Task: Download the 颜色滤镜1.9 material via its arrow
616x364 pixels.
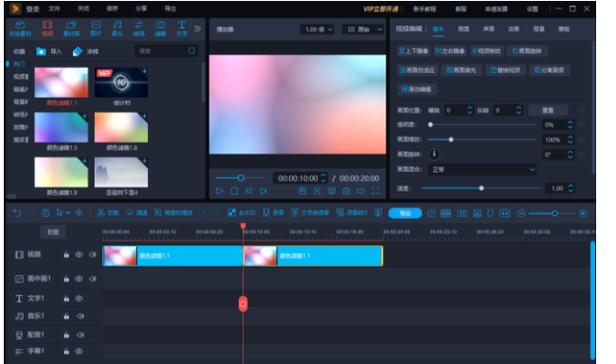Action: pos(84,161)
